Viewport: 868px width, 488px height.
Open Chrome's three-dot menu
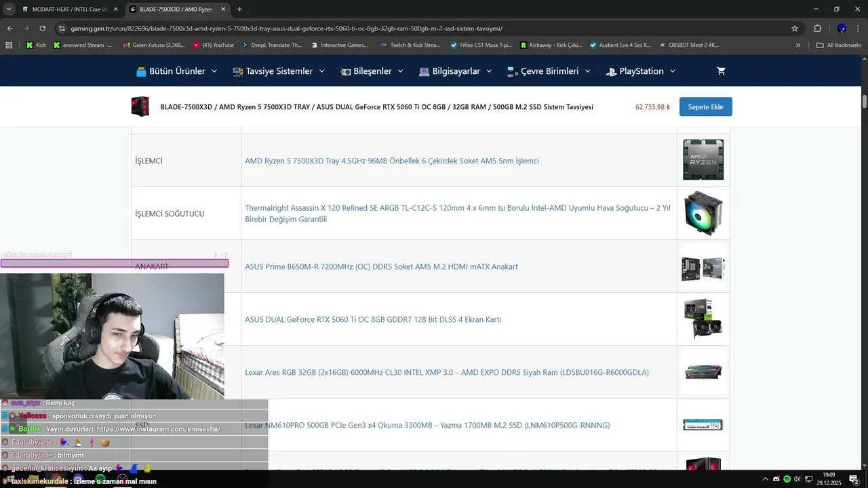(857, 28)
